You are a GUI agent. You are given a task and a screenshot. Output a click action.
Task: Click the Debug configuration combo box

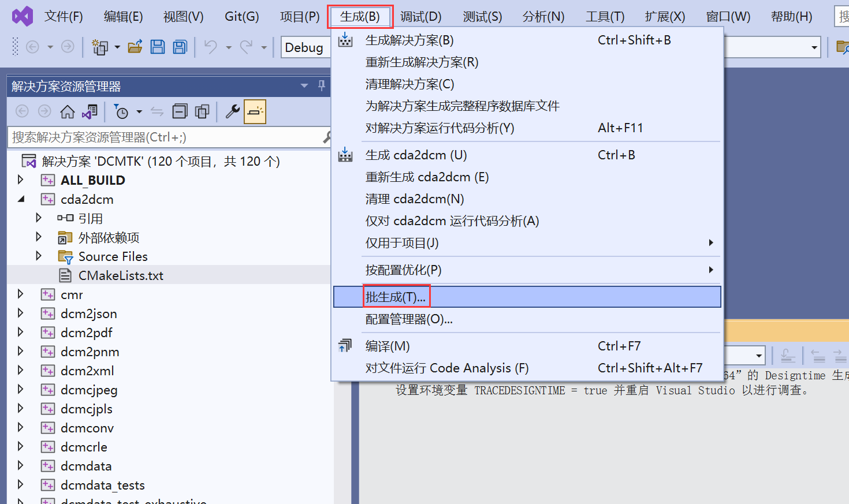[x=305, y=47]
